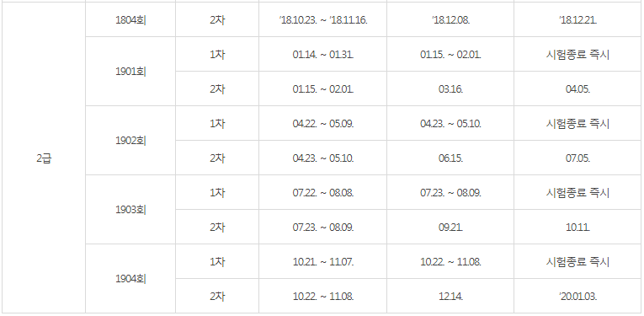Viewport: 644px width, 316px height.
Task: Click the 07.05. result date cell
Action: 577,158
